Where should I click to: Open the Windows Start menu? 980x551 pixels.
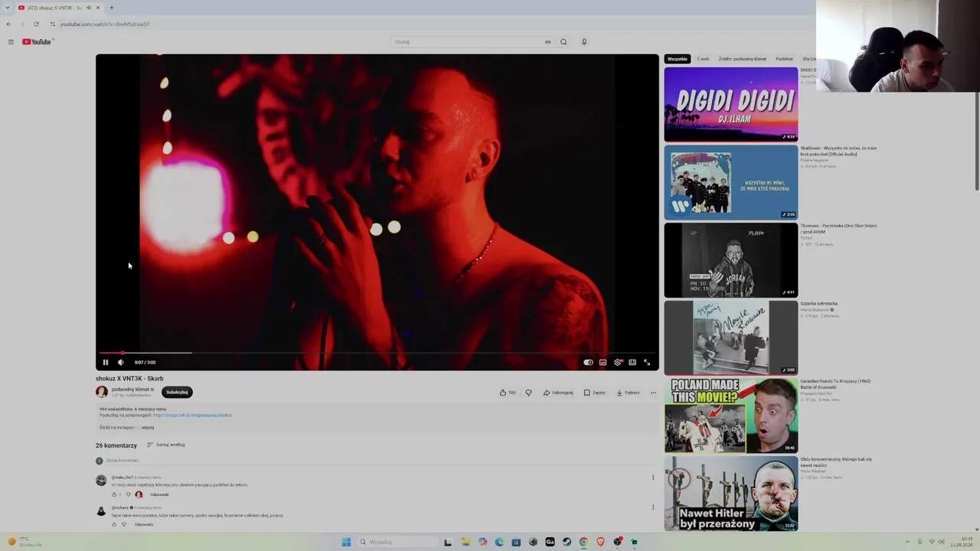point(346,542)
